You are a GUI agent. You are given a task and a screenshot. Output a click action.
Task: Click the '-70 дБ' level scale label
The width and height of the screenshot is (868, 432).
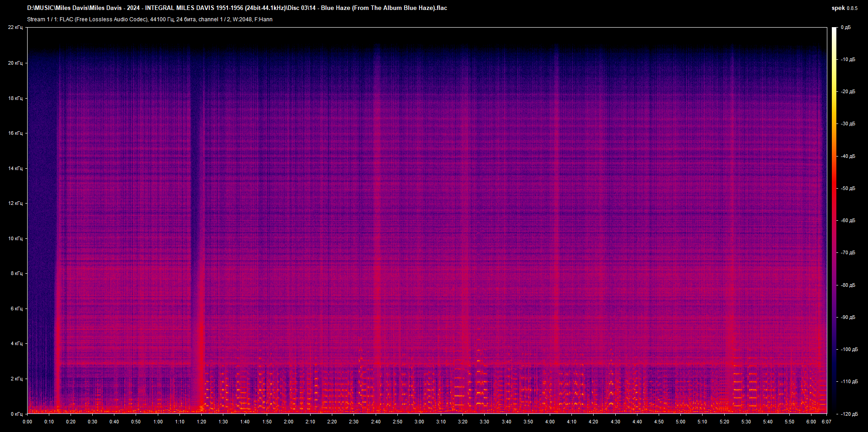point(848,252)
